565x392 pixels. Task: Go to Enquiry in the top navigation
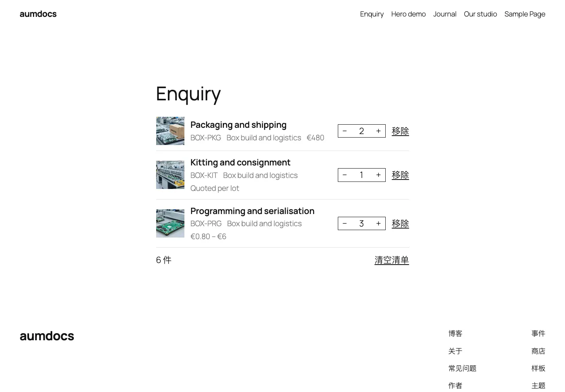(372, 14)
